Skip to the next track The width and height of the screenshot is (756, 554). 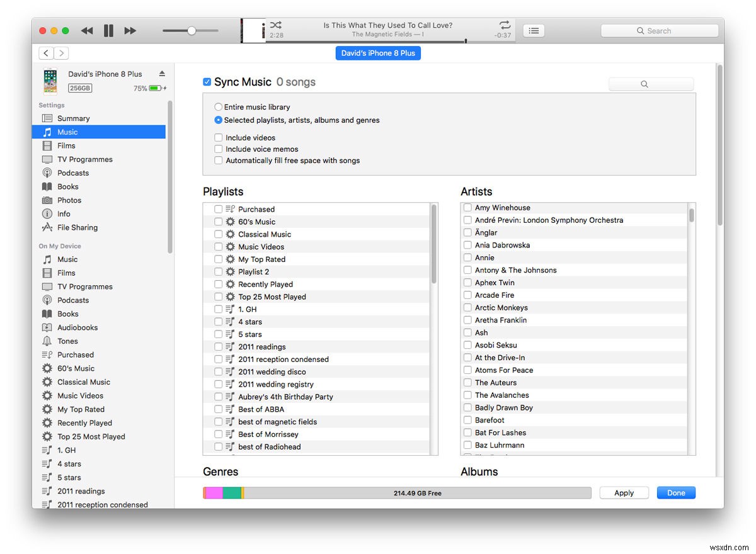click(x=130, y=30)
